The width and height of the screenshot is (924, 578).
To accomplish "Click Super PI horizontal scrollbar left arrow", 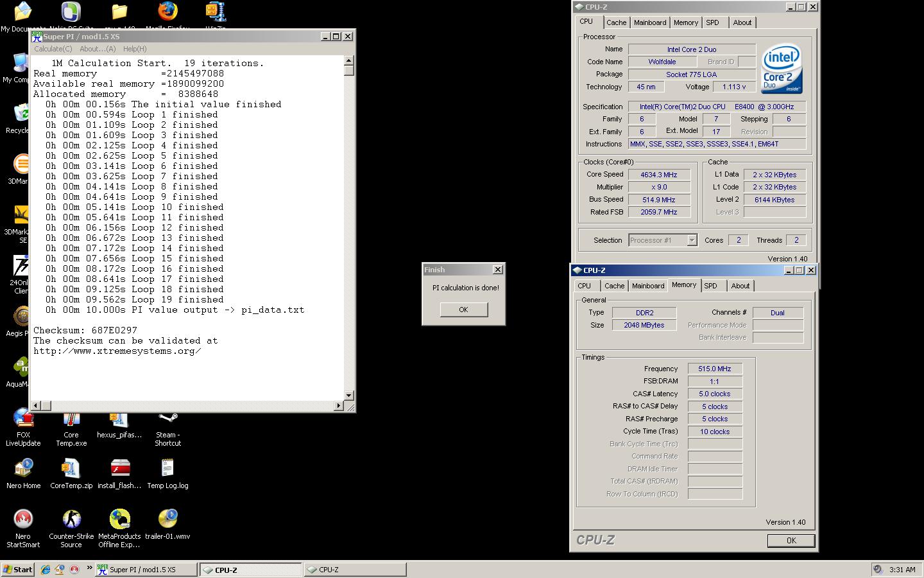I will [x=37, y=405].
